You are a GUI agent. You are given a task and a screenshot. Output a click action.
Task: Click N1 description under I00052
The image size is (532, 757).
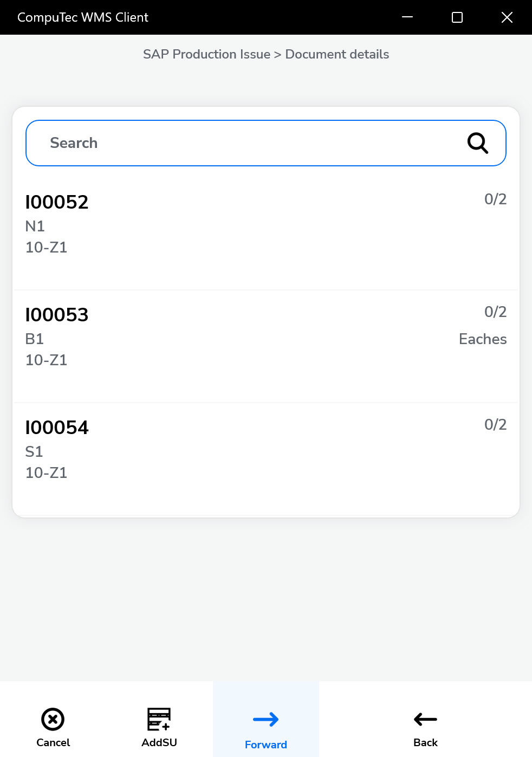click(35, 226)
